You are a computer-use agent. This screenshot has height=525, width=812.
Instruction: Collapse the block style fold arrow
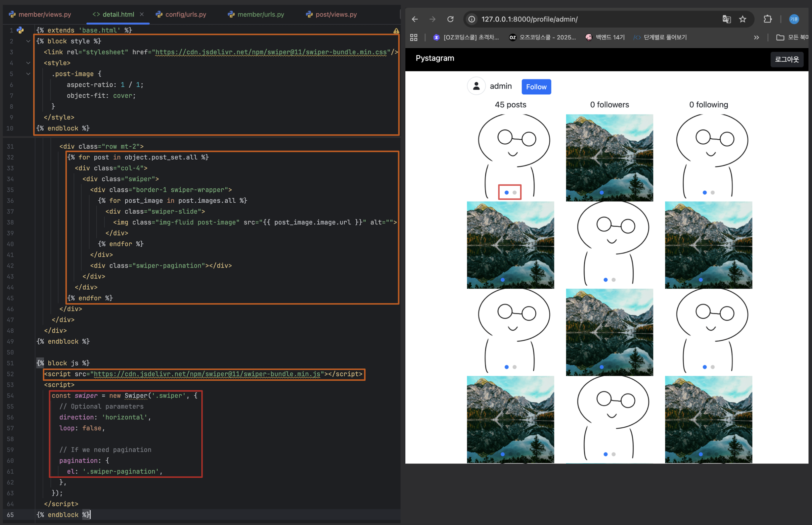[x=28, y=41]
